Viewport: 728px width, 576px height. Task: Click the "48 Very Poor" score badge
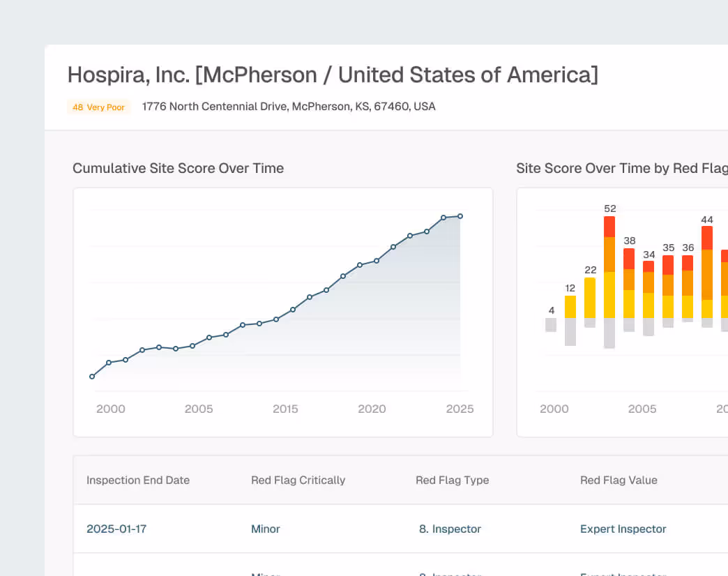tap(98, 107)
